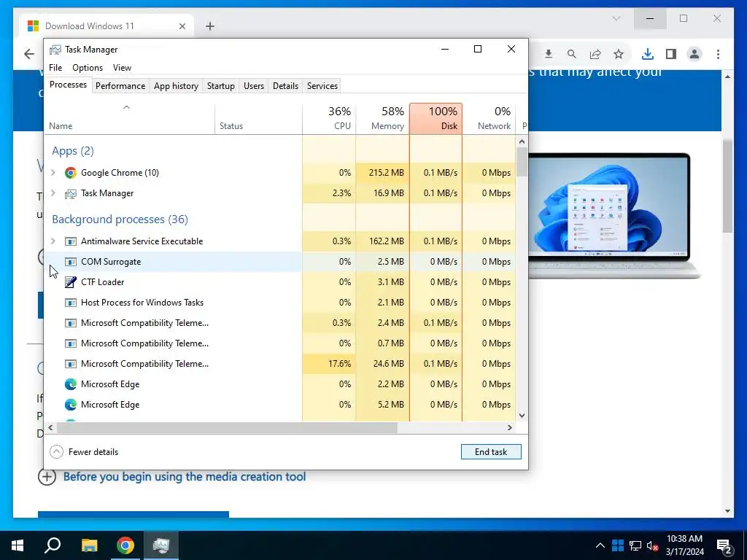Viewport: 747px width, 560px height.
Task: Click Chrome's share page icon
Action: pyautogui.click(x=595, y=54)
